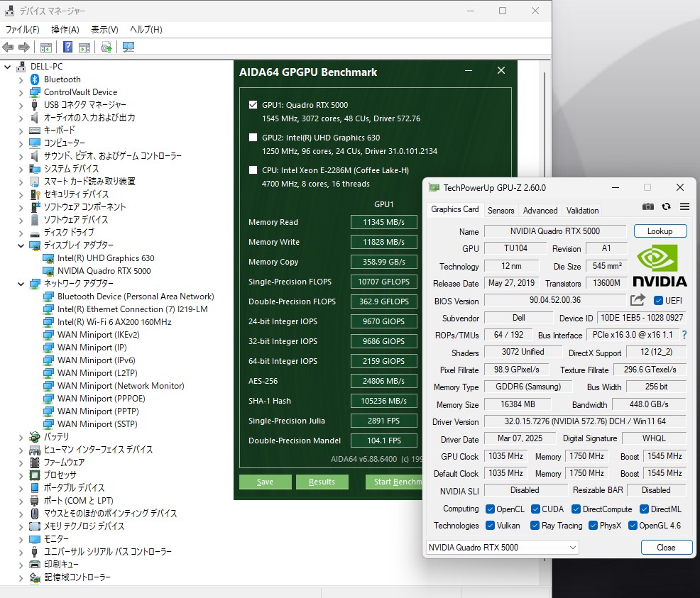Viewport: 700px width, 598px height.
Task: Open the ファイル(F) menu
Action: point(22,29)
